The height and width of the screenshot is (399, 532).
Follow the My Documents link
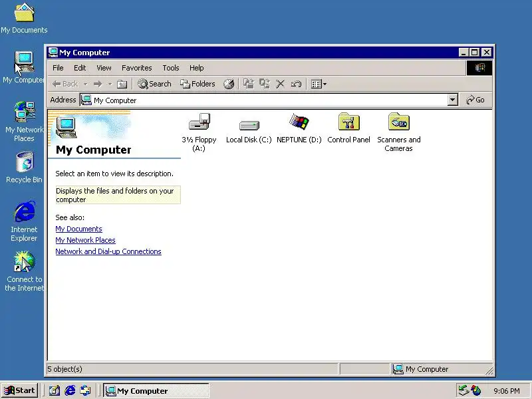78,229
